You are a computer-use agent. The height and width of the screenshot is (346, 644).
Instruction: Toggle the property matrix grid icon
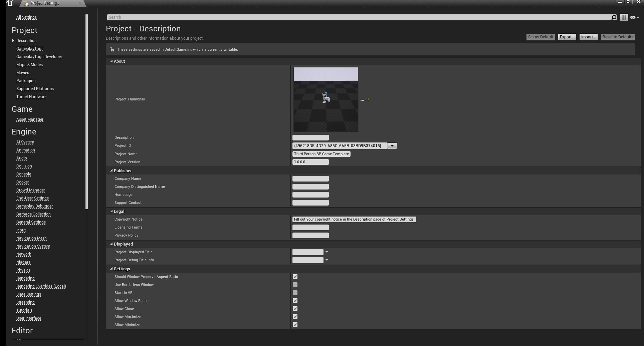pos(624,17)
